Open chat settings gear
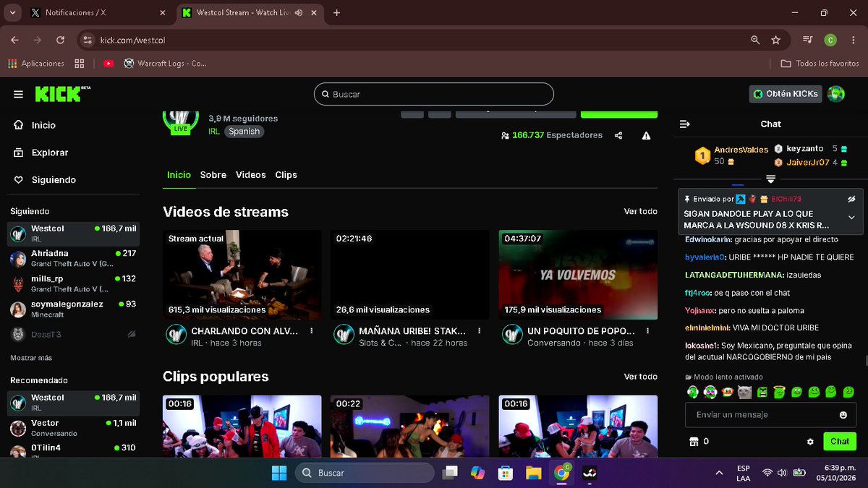Image resolution: width=868 pixels, height=488 pixels. [x=810, y=442]
